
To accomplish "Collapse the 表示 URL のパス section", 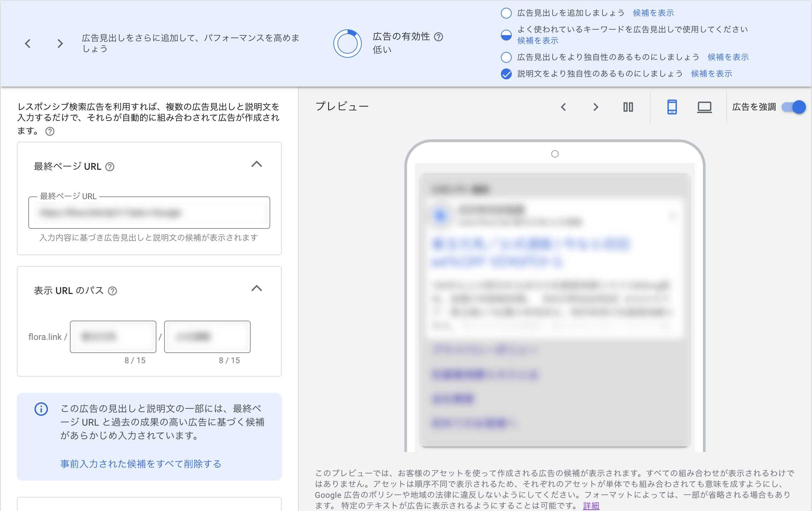I will pyautogui.click(x=257, y=289).
